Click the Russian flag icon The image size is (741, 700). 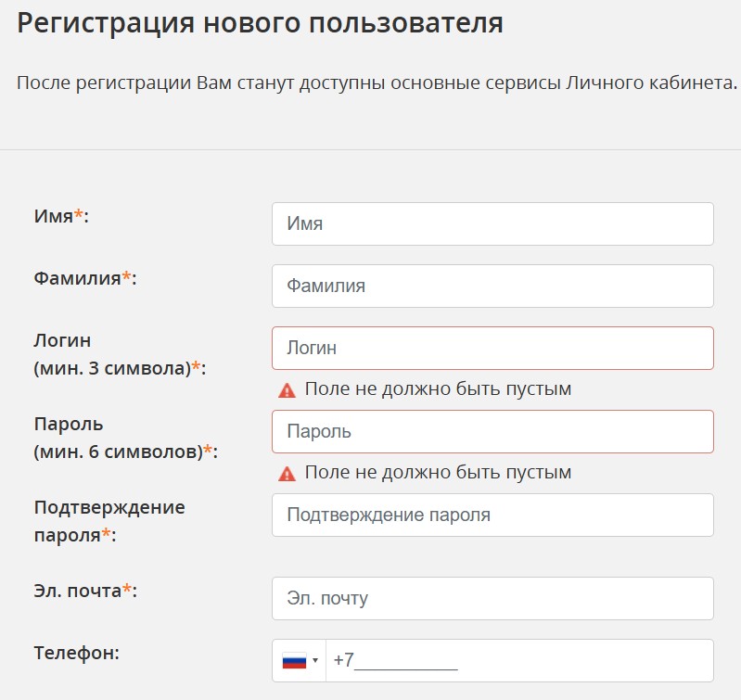coord(294,661)
